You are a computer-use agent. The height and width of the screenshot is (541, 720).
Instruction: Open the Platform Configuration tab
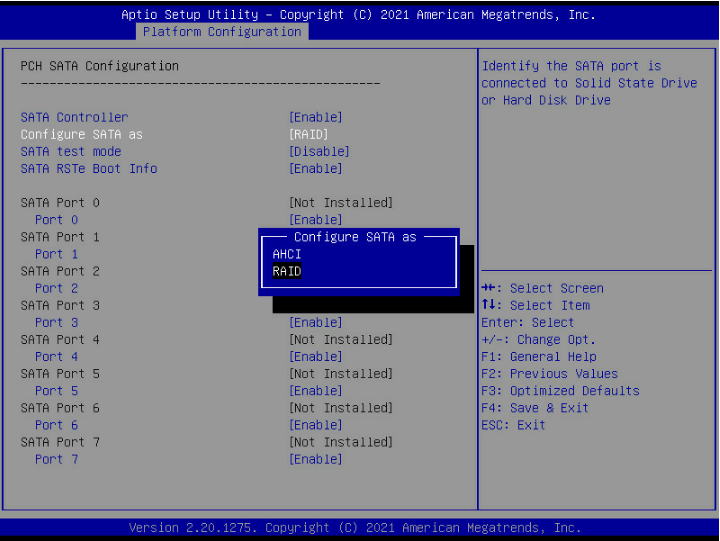(x=221, y=32)
